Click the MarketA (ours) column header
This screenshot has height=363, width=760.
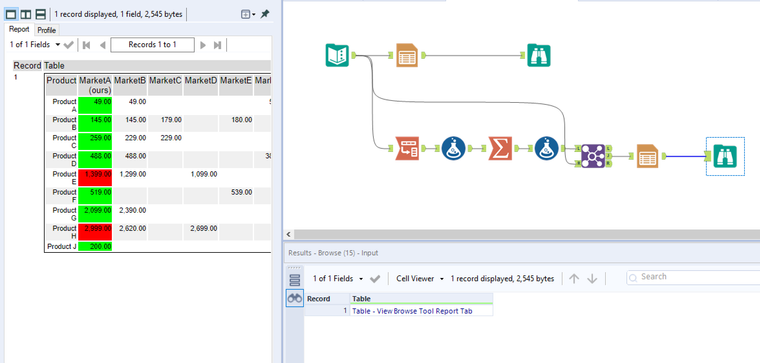click(x=95, y=85)
